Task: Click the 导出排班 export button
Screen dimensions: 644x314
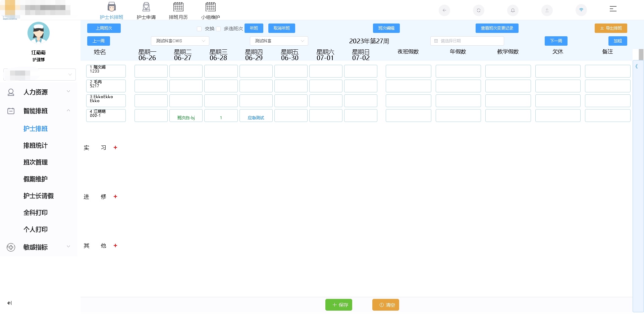Action: coord(611,28)
